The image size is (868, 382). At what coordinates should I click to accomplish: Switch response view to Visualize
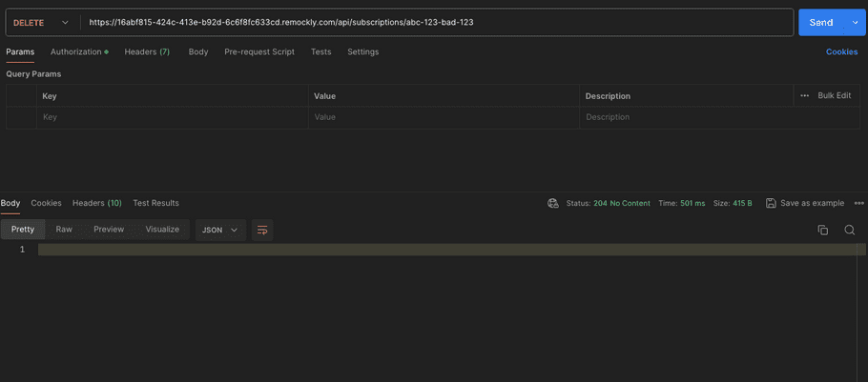point(162,230)
